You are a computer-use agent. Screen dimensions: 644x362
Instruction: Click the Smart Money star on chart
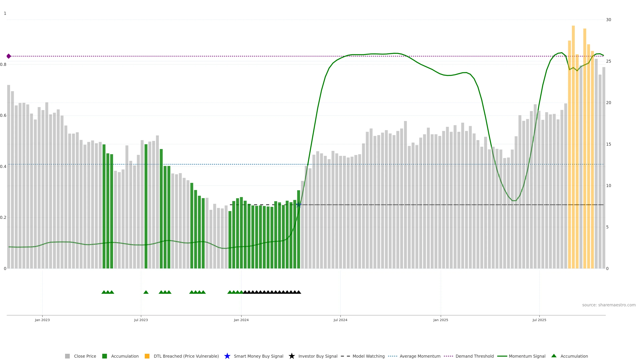point(299,205)
